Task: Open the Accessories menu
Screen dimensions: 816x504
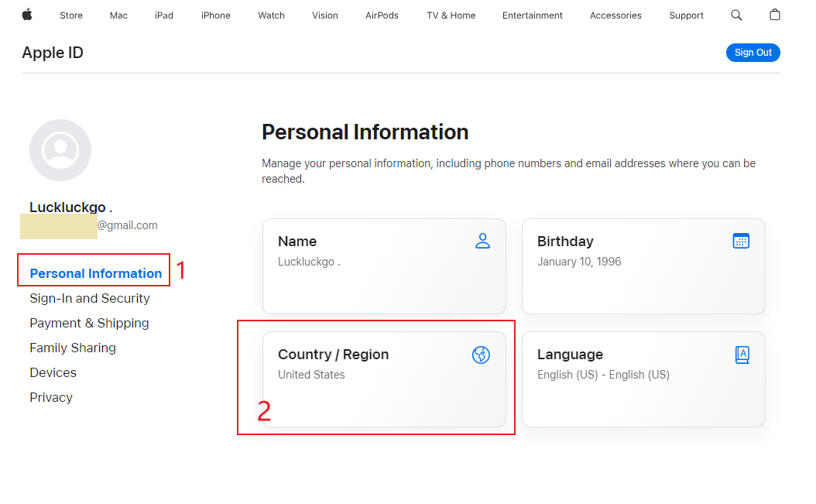Action: 615,15
